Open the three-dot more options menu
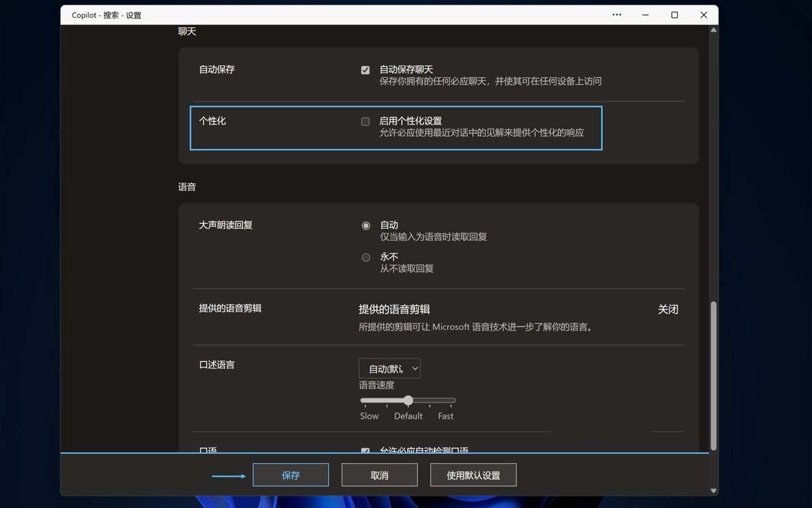Screen dimensions: 812x508 pos(616,15)
